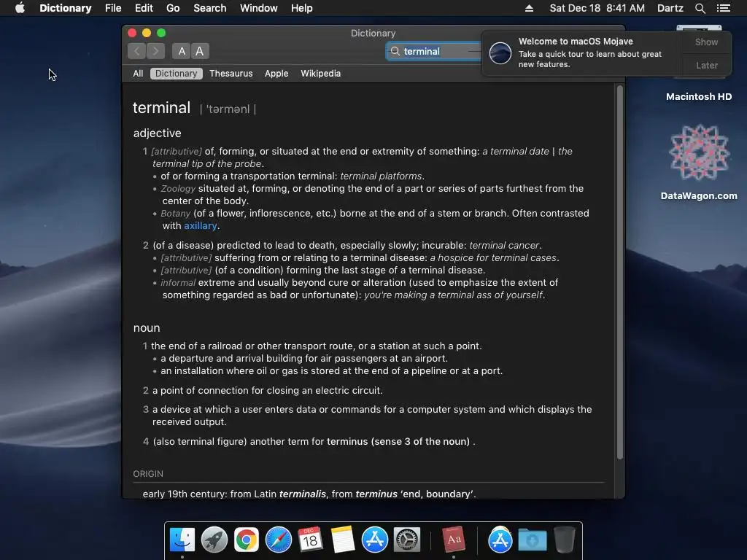Click 'Welcome to macOS Mojave' notification title
Screen dimensions: 747x560
[x=576, y=41]
